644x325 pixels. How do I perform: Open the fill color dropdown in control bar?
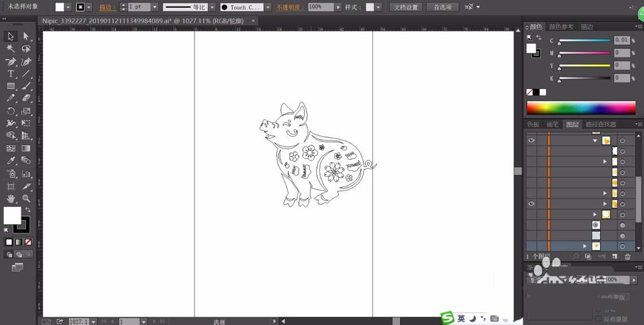pyautogui.click(x=68, y=7)
